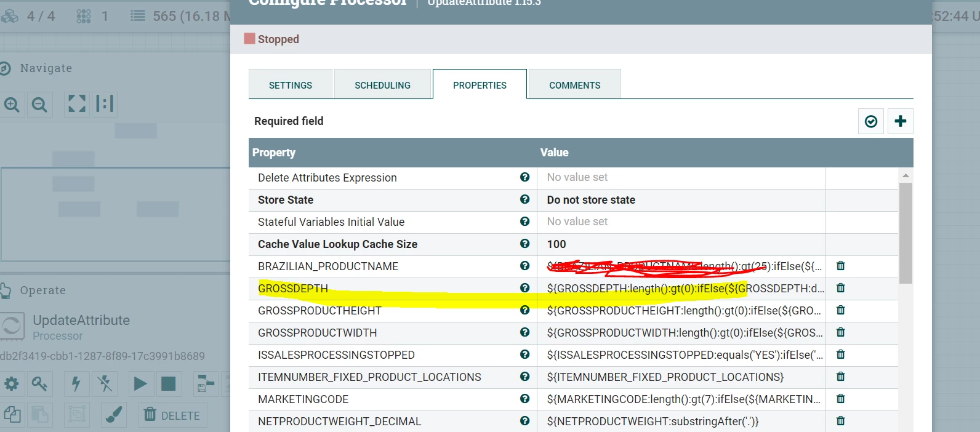Zoom in on the canvas
The width and height of the screenshot is (980, 432).
click(x=12, y=105)
